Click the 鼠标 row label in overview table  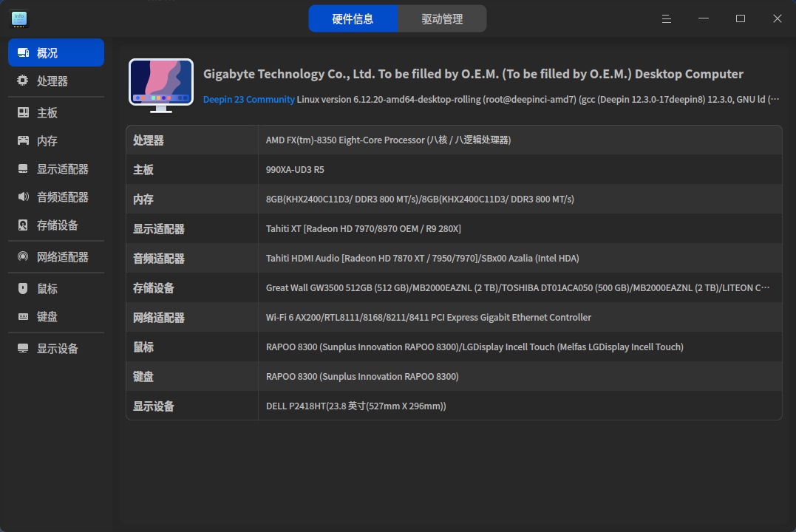143,347
